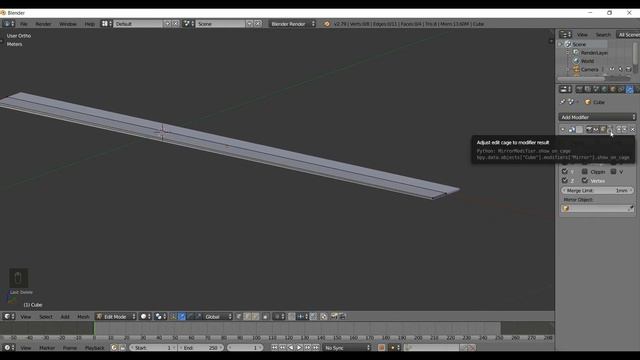Play the animation in reverse
This screenshot has width=640, height=360.
291,348
